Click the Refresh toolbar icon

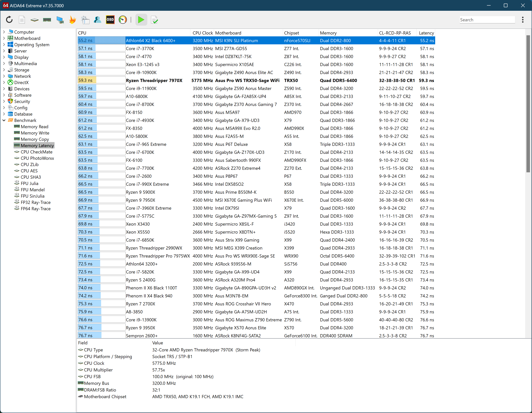click(9, 20)
